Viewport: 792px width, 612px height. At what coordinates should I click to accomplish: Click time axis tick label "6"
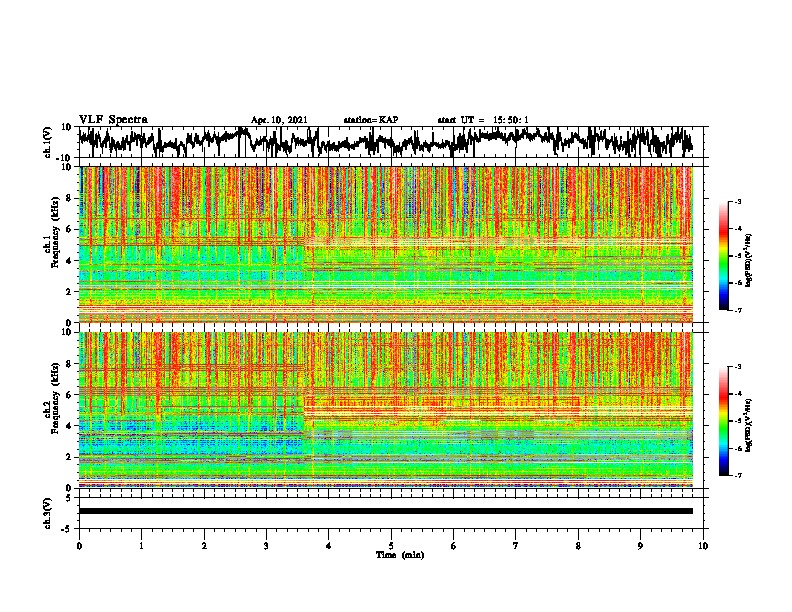coord(454,546)
